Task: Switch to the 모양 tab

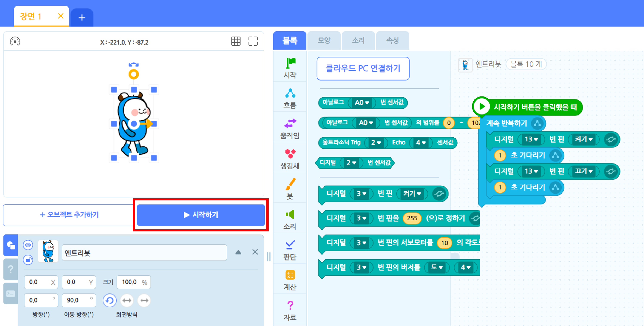Action: 324,40
